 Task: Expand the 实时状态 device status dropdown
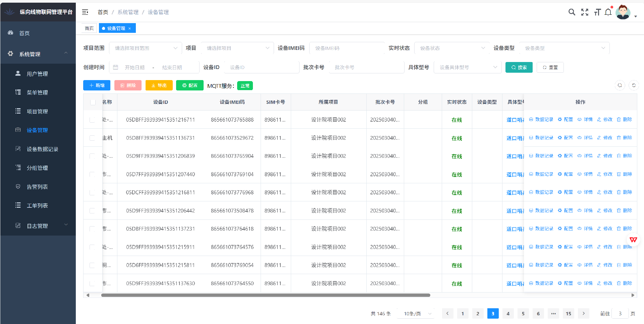(451, 48)
